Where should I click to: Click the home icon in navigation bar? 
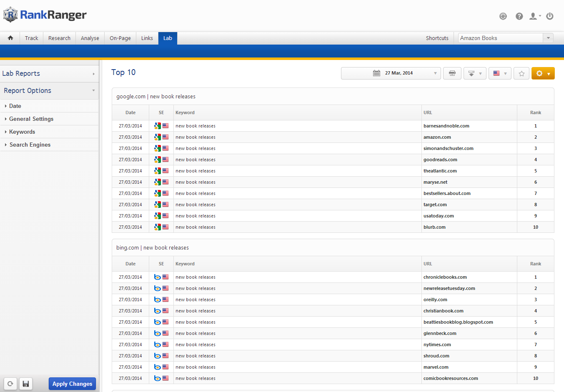[x=10, y=38]
